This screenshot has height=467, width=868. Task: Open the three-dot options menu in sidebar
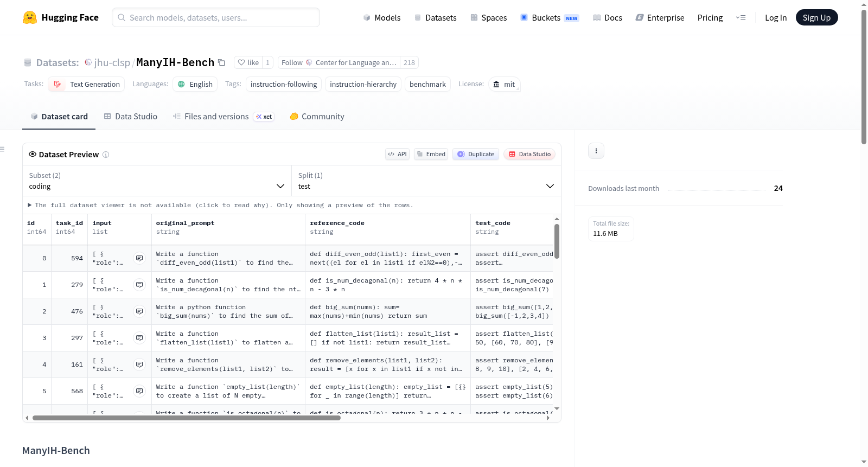(x=596, y=151)
